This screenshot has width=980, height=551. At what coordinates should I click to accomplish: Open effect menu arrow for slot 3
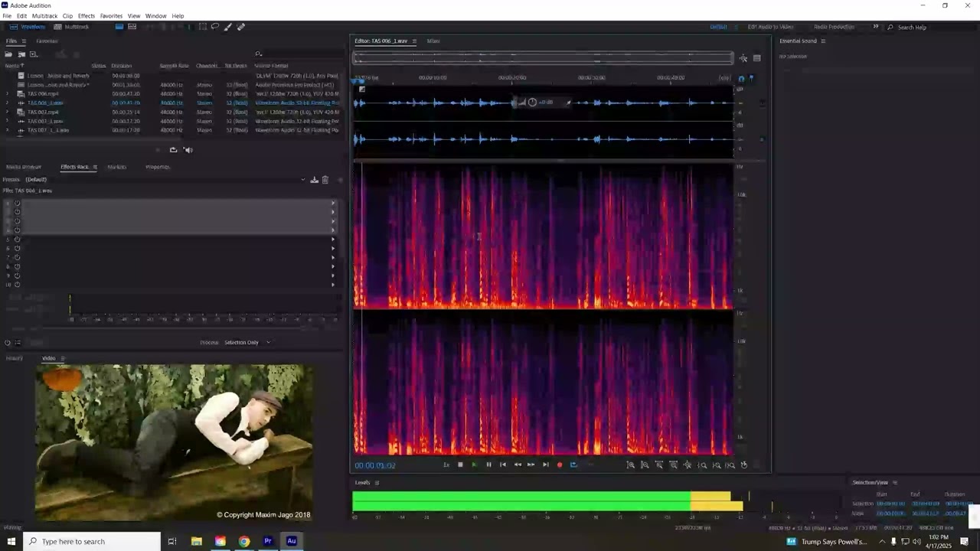333,221
